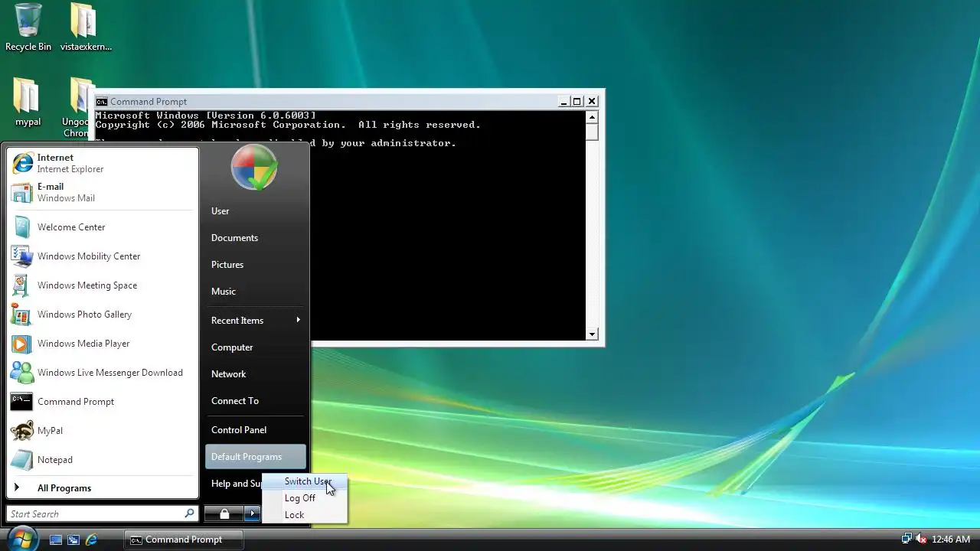Launch Command Prompt from Start menu
This screenshot has height=551, width=980.
tap(103, 402)
